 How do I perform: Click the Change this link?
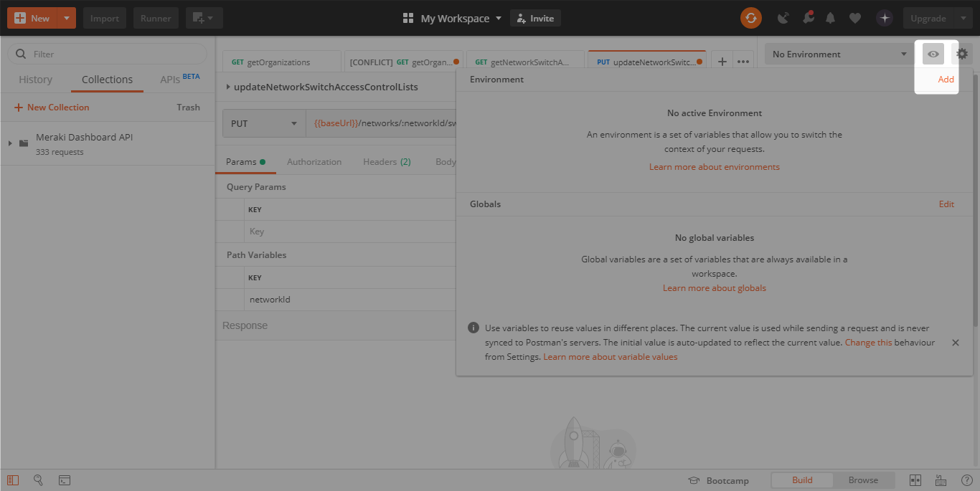(x=868, y=343)
